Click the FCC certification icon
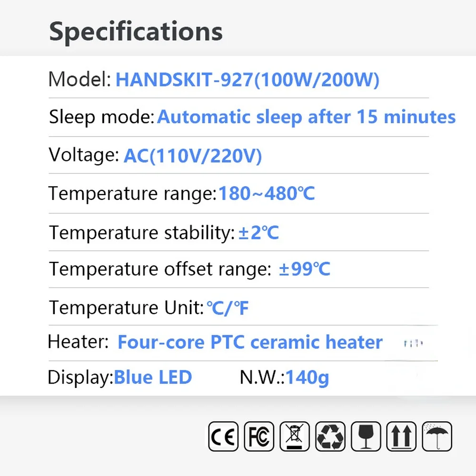 coord(259,436)
